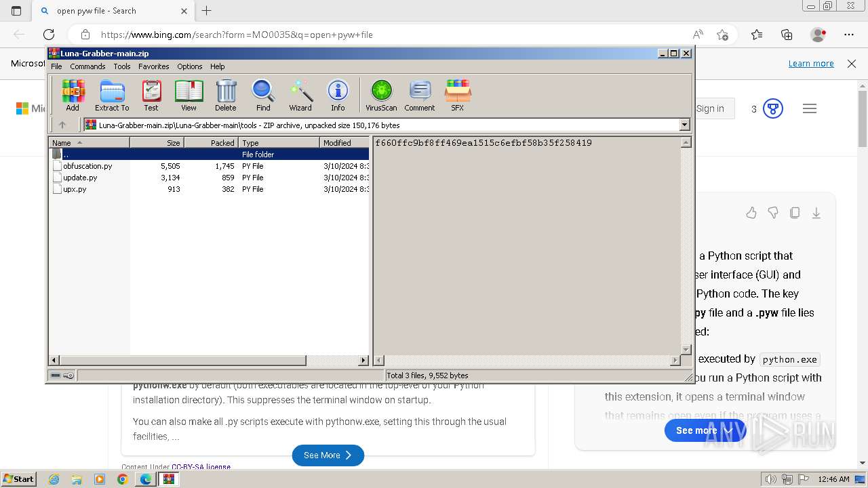Close the 'open pyw file - Search' tab
The height and width of the screenshot is (488, 868).
pyautogui.click(x=184, y=11)
